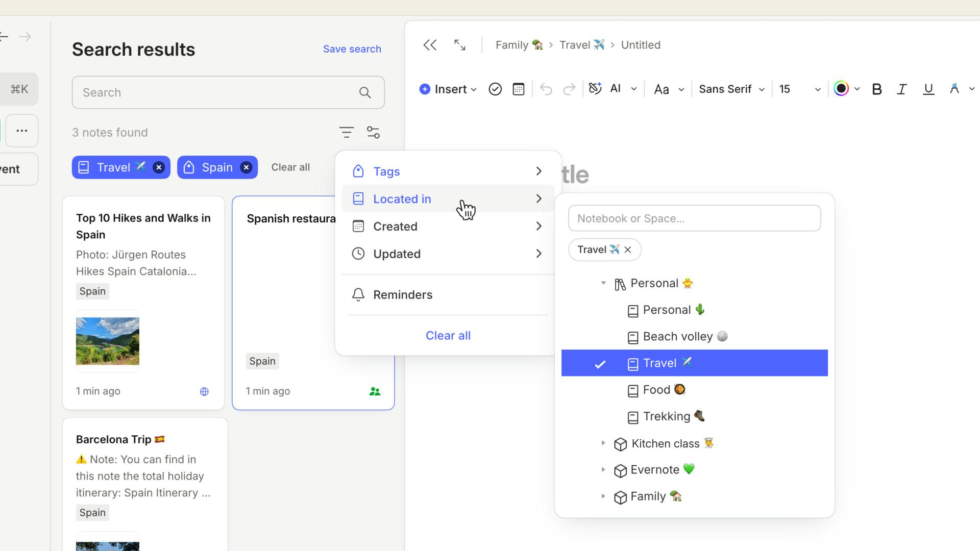
Task: Open the Sans Serif font dropdown
Action: [x=731, y=89]
